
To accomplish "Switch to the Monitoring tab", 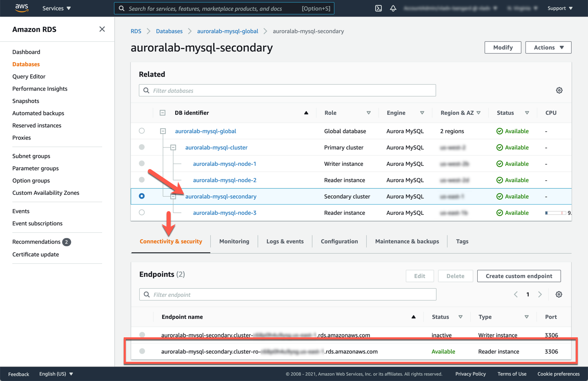I will click(234, 241).
